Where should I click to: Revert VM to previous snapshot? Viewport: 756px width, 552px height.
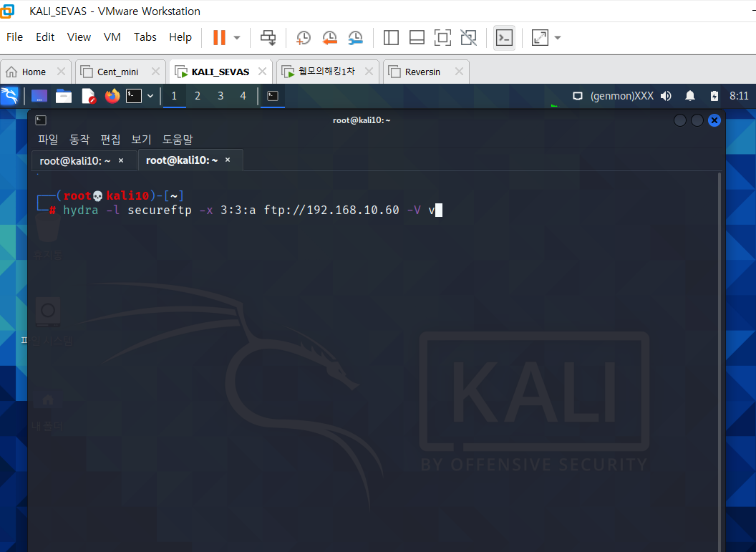[329, 38]
